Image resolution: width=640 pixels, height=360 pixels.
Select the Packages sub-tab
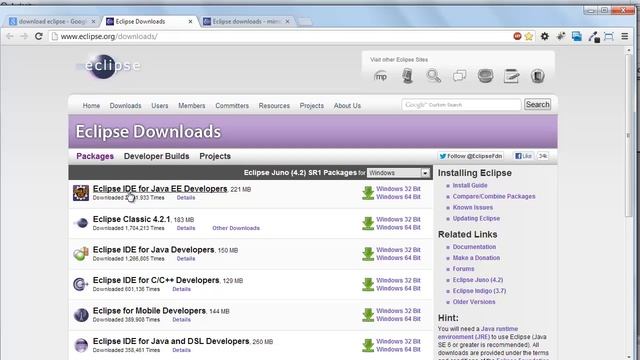pyautogui.click(x=95, y=156)
